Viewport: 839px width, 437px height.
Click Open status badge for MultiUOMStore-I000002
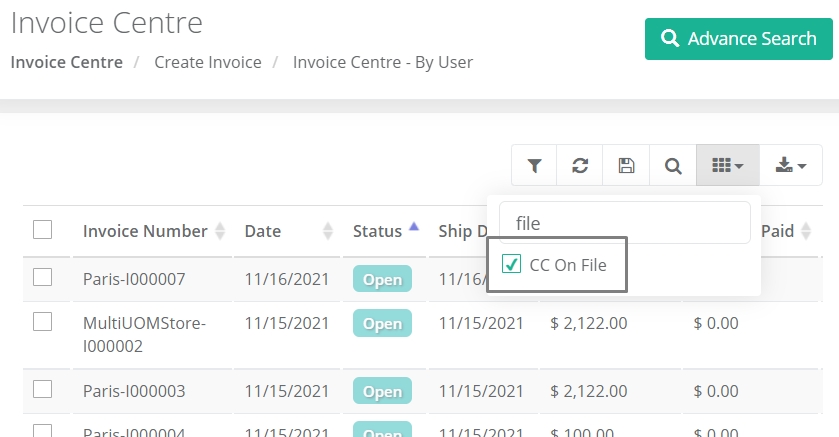point(382,323)
